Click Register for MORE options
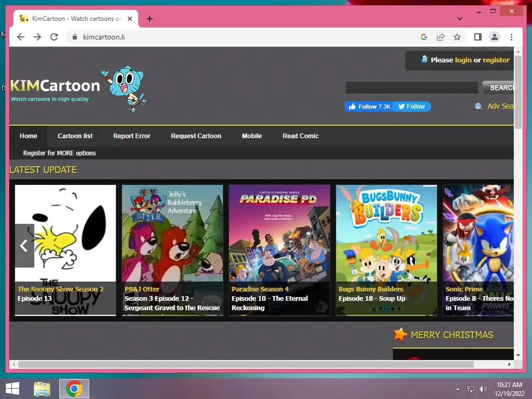 [x=59, y=153]
